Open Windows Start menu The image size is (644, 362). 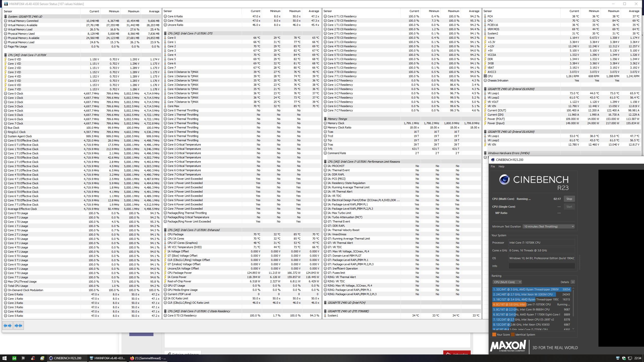click(5, 358)
